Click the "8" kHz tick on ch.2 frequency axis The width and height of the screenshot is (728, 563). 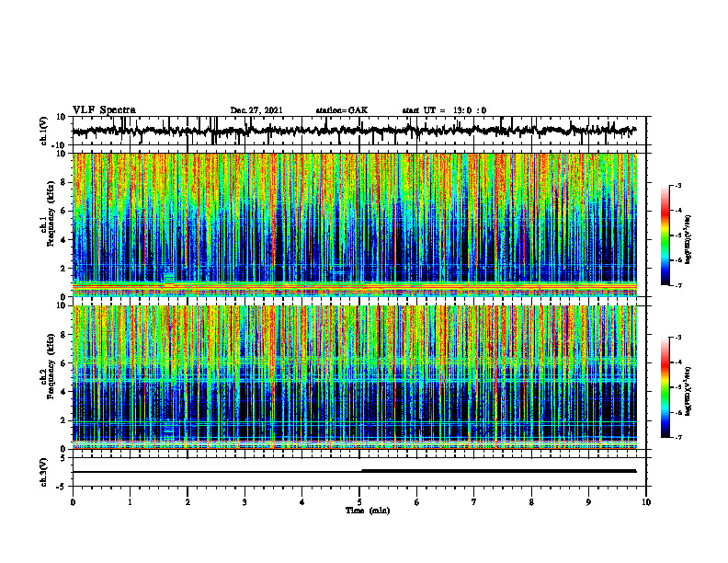point(64,335)
